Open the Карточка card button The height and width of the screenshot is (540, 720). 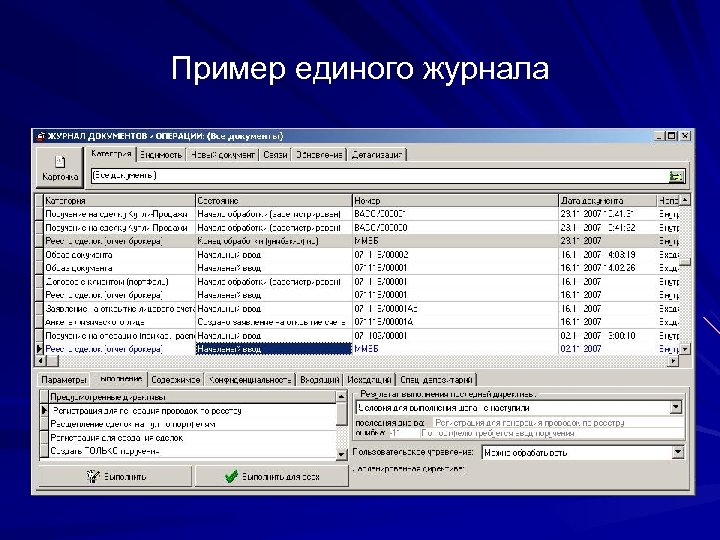[60, 168]
